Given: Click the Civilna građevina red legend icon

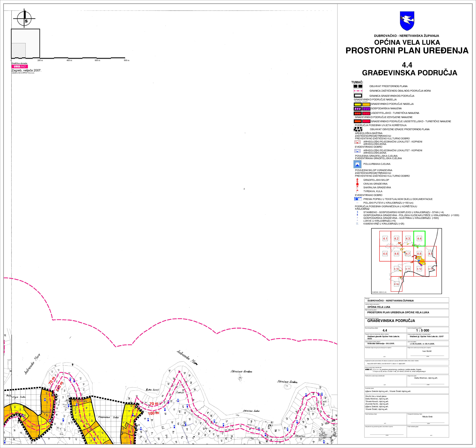Looking at the screenshot, I should click(357, 184).
